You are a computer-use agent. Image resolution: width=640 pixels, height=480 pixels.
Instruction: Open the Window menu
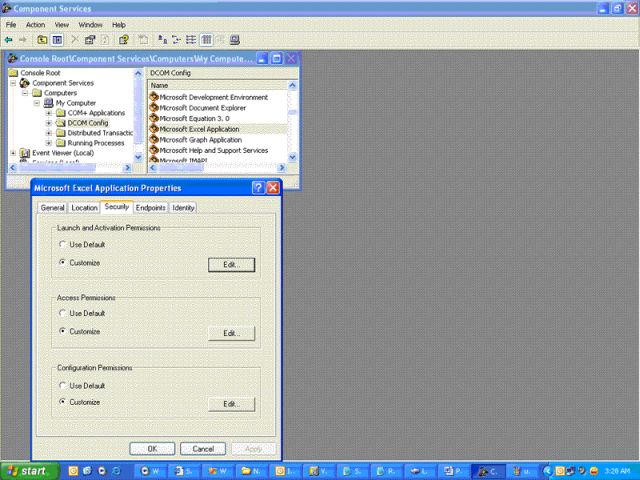click(90, 25)
